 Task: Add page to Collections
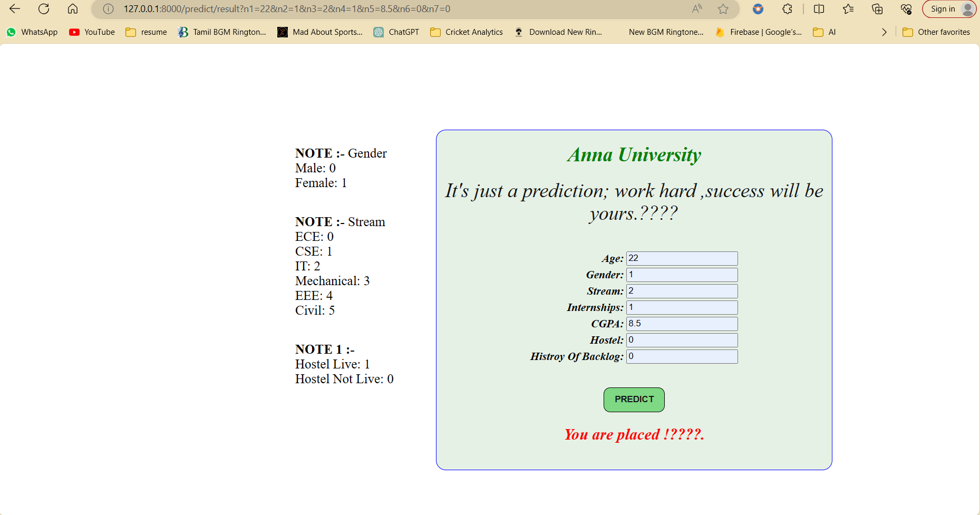pyautogui.click(x=877, y=9)
